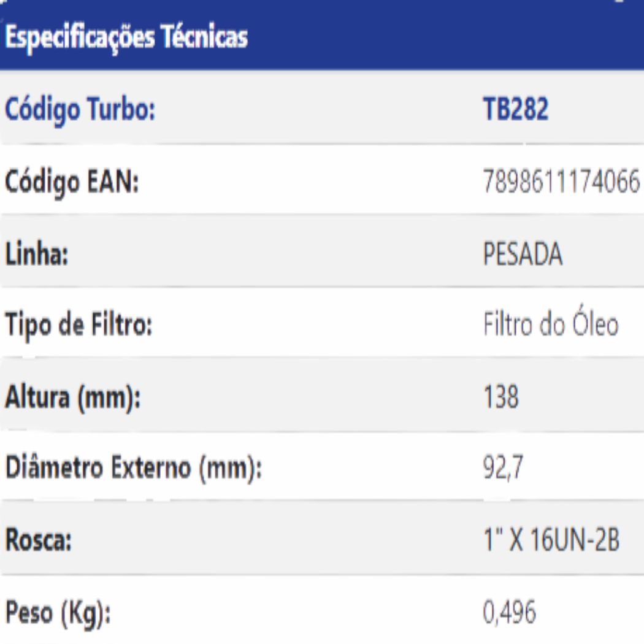Viewport: 644px width, 644px height.
Task: Click the TB282 turbo code value
Action: coord(513,111)
